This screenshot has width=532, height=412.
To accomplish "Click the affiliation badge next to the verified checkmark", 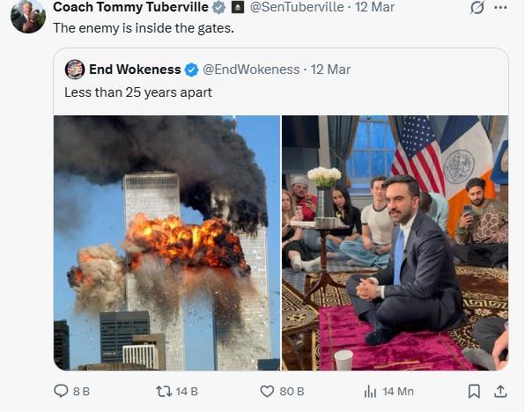I will (237, 8).
